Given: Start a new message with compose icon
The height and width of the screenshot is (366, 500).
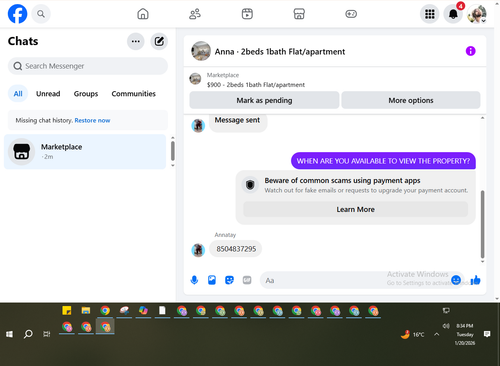Looking at the screenshot, I should tap(159, 41).
